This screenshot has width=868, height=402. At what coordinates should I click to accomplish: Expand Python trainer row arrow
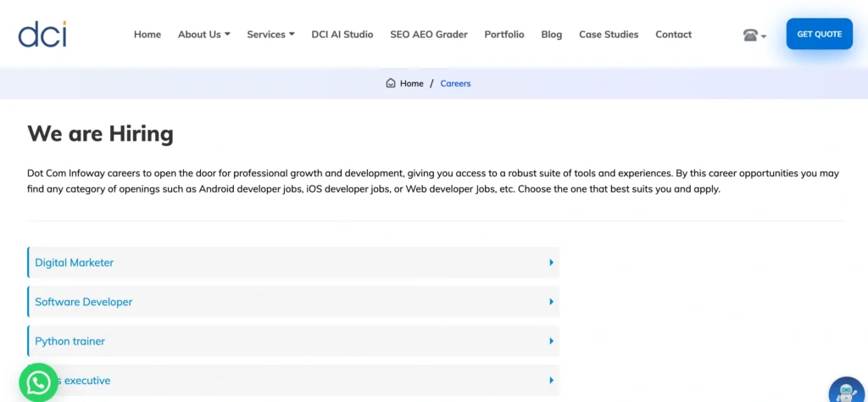coord(551,341)
